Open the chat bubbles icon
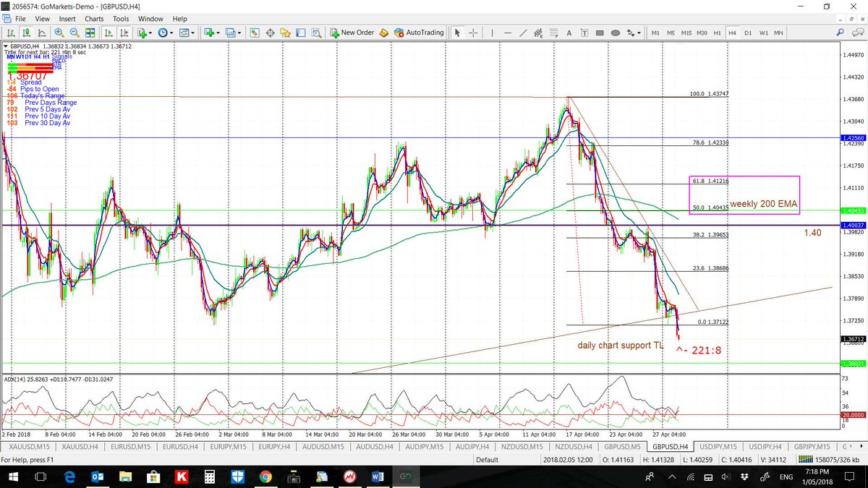This screenshot has width=868, height=488. [x=856, y=33]
